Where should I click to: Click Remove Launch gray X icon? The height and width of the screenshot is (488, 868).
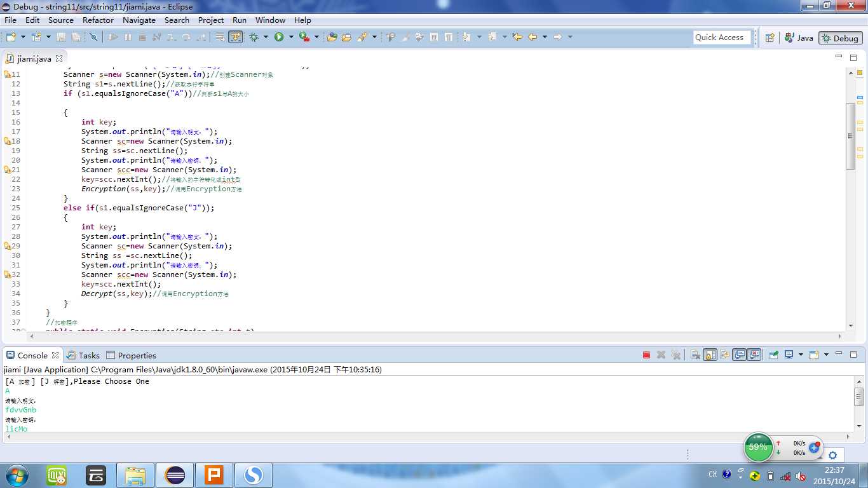(x=661, y=355)
